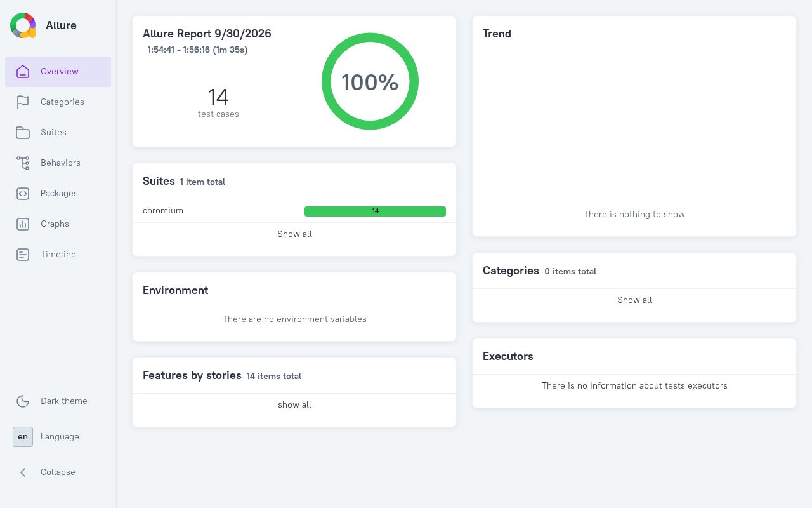The image size is (812, 508).
Task: Open Packages view label
Action: click(59, 193)
